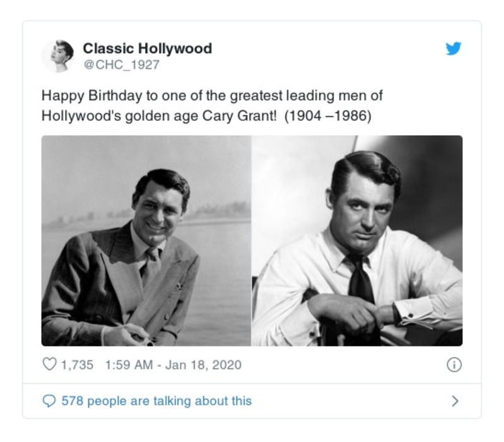Image resolution: width=504 pixels, height=442 pixels.
Task: Click the Twitter bird logo
Action: [x=454, y=49]
